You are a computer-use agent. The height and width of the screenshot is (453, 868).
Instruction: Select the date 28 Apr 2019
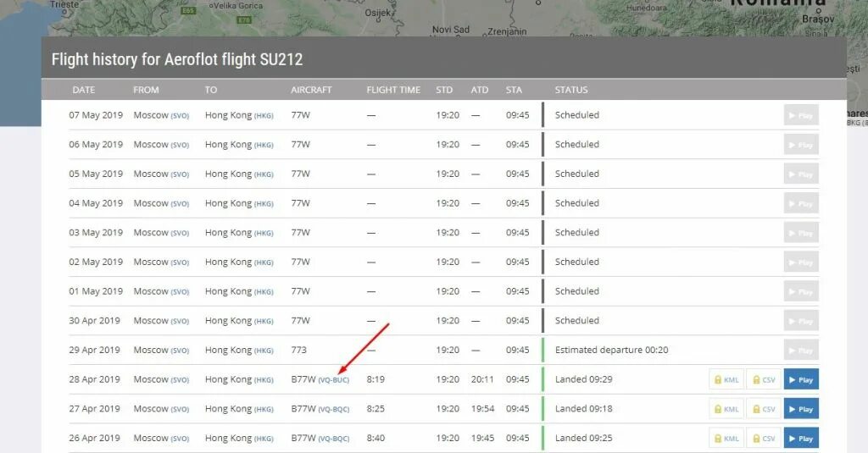(x=94, y=378)
